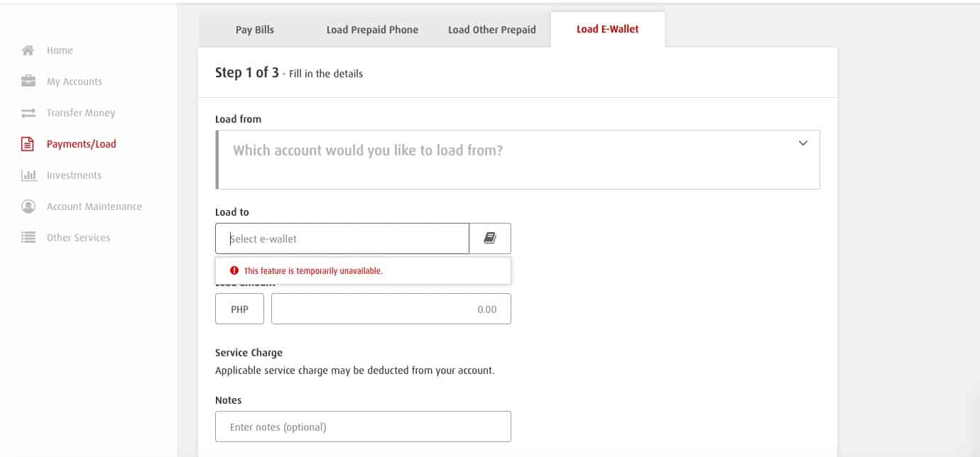Click the red error alert icon
980x457 pixels.
234,270
